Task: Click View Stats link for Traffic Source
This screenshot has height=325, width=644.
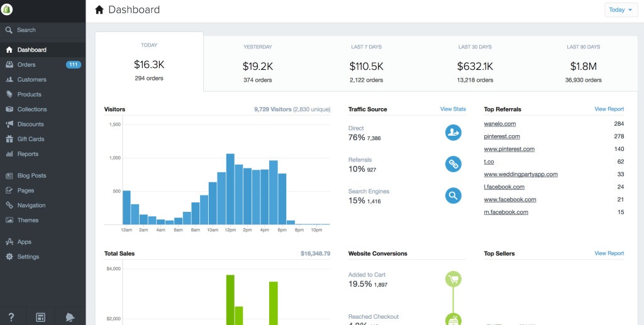Action: point(453,109)
